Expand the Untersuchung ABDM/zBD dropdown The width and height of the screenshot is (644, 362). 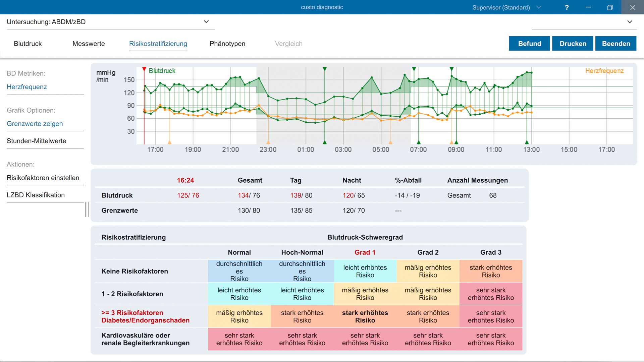(111, 22)
